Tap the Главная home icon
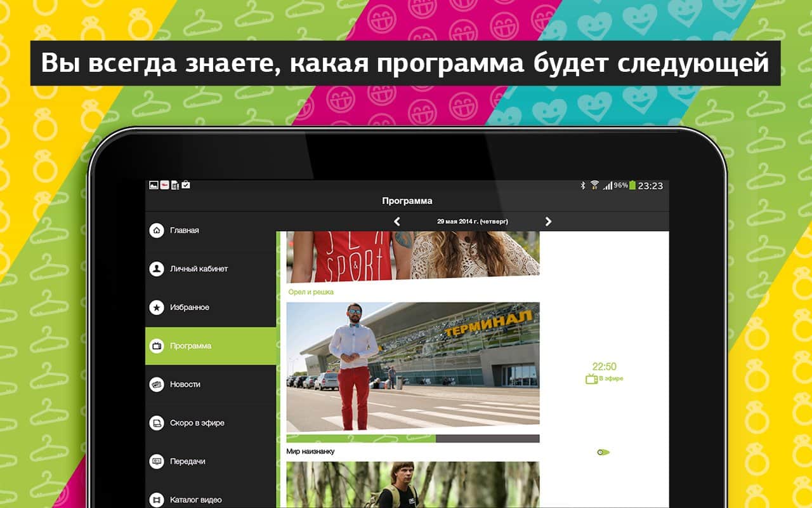Image resolution: width=812 pixels, height=508 pixels. [x=156, y=231]
